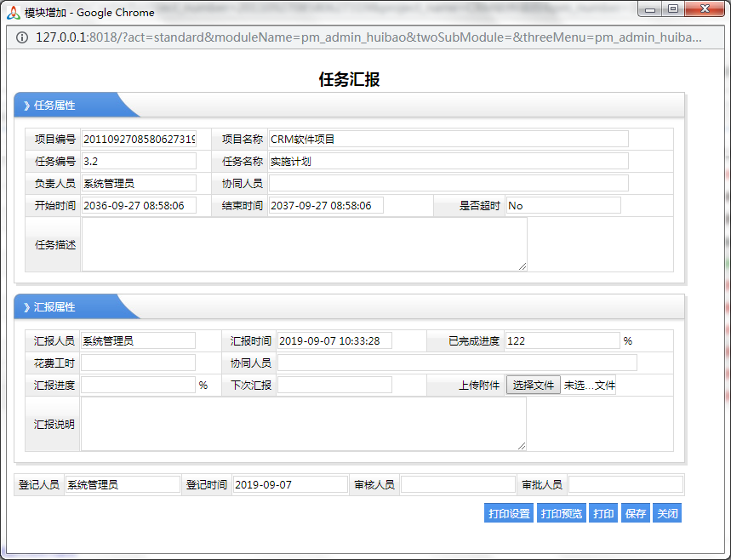Focus the 花费工时 input field
The image size is (731, 560).
(138, 363)
